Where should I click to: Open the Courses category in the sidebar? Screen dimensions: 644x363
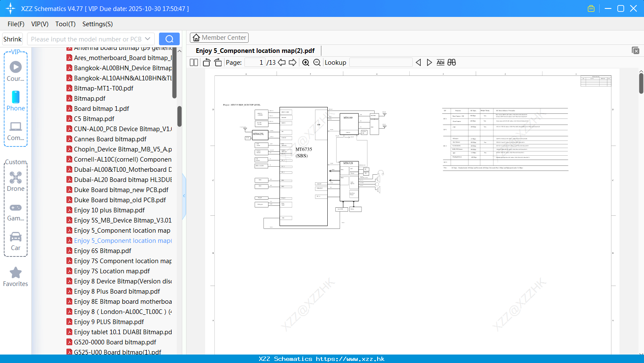point(16,71)
